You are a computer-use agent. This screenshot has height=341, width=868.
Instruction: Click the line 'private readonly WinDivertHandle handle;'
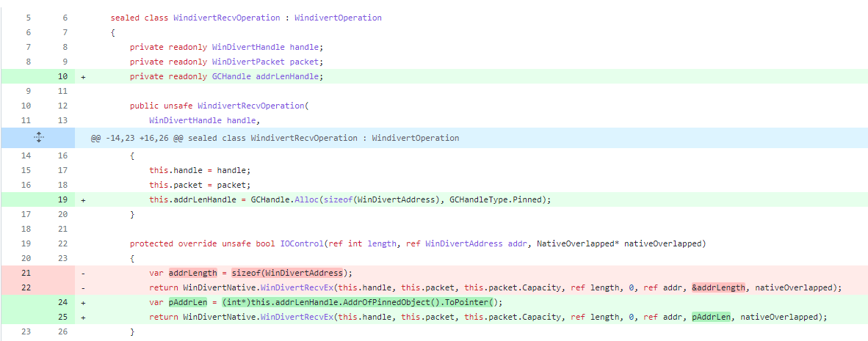tap(226, 47)
